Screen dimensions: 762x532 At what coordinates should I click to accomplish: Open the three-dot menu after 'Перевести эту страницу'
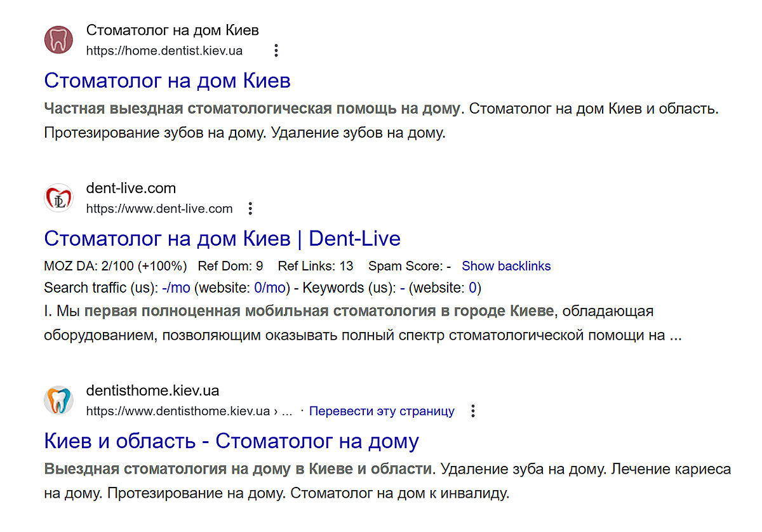tap(472, 411)
